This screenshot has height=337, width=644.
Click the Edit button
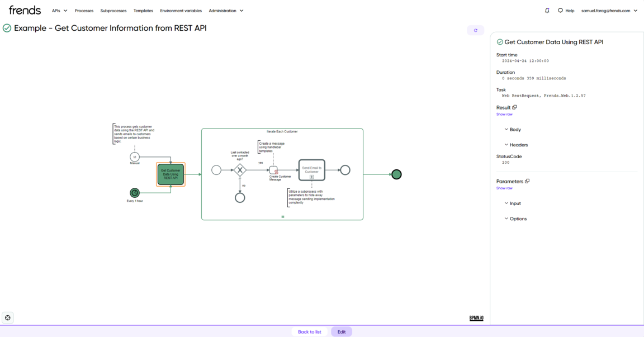342,331
